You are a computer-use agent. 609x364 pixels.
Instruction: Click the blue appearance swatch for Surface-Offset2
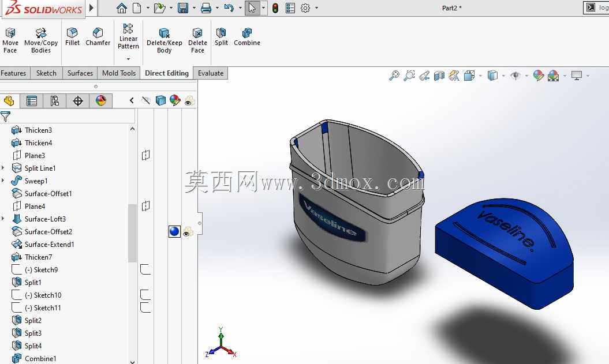coord(174,231)
